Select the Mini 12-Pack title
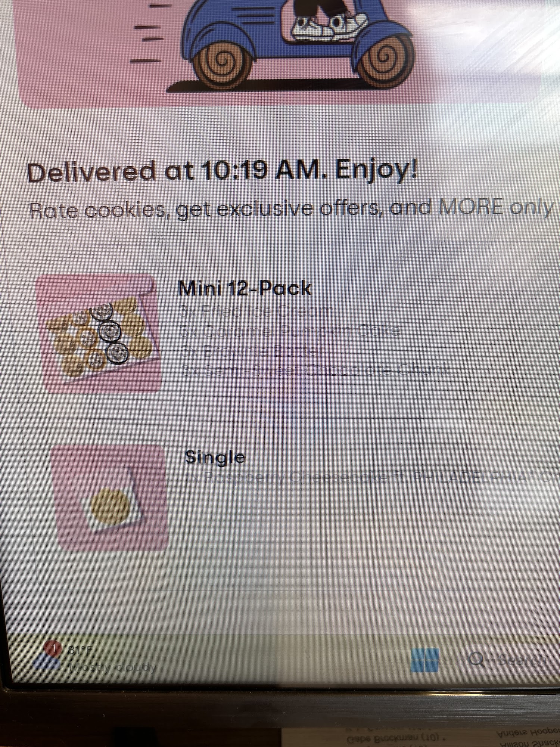The height and width of the screenshot is (747, 560). pyautogui.click(x=245, y=288)
